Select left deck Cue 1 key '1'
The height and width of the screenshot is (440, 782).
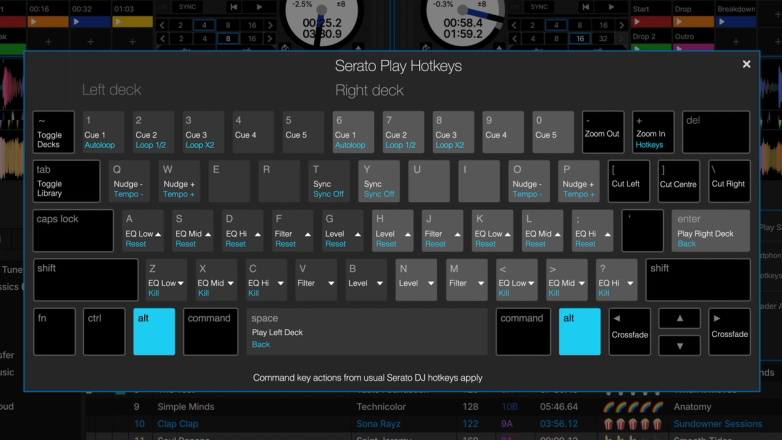click(104, 132)
